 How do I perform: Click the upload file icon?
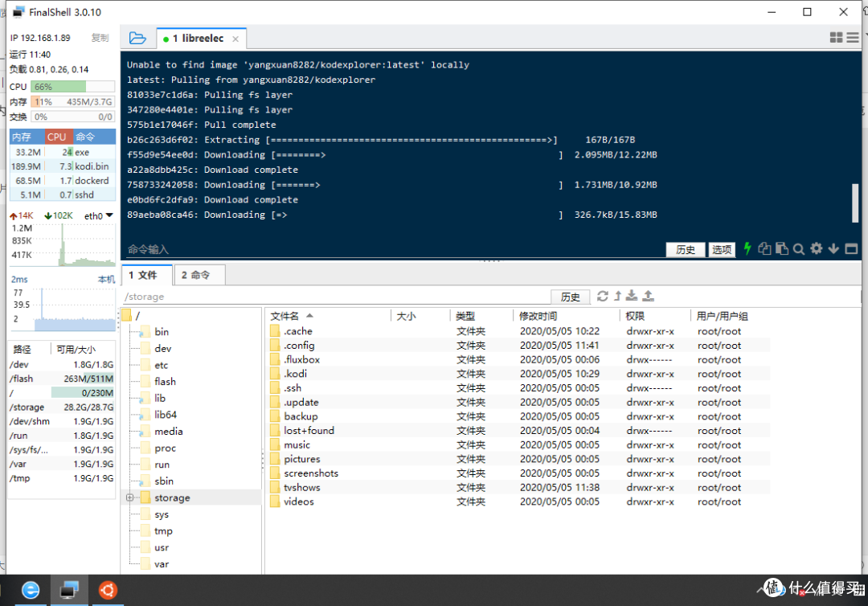coord(649,296)
